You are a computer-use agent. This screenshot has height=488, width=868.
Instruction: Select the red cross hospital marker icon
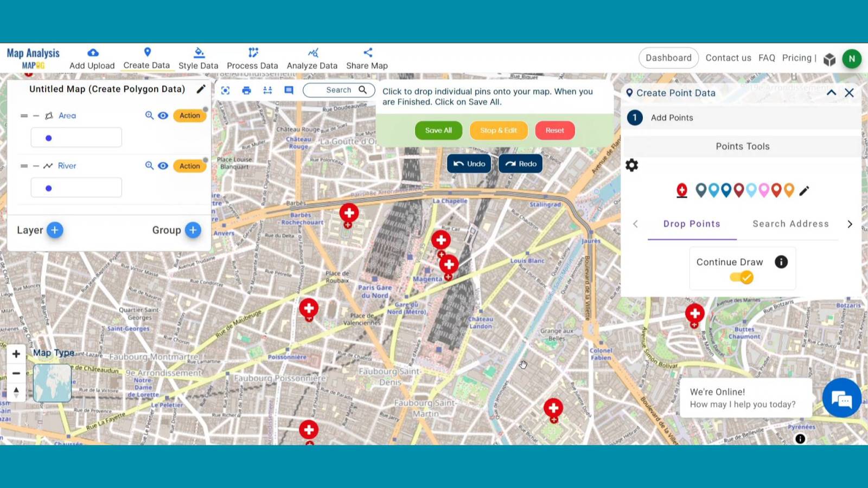pos(682,190)
